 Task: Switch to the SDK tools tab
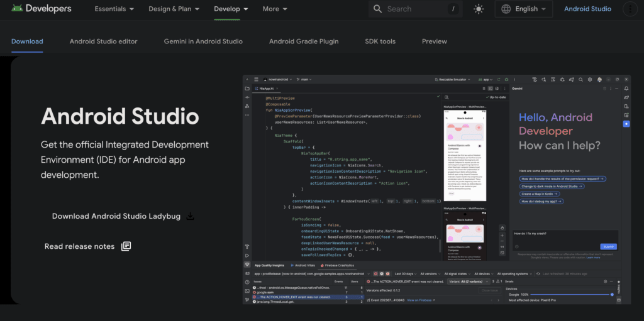click(380, 41)
